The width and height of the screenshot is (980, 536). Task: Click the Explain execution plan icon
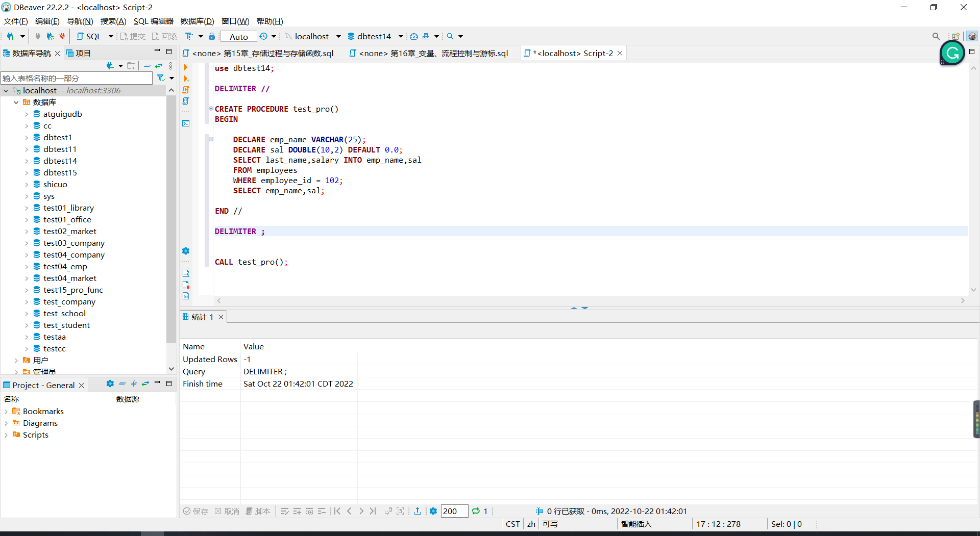tap(185, 101)
